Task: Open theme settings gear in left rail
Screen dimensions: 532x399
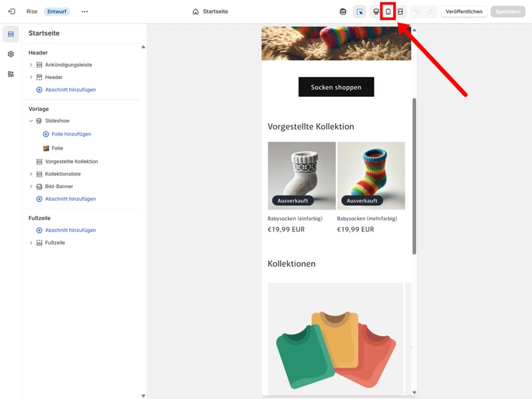Action: click(11, 54)
